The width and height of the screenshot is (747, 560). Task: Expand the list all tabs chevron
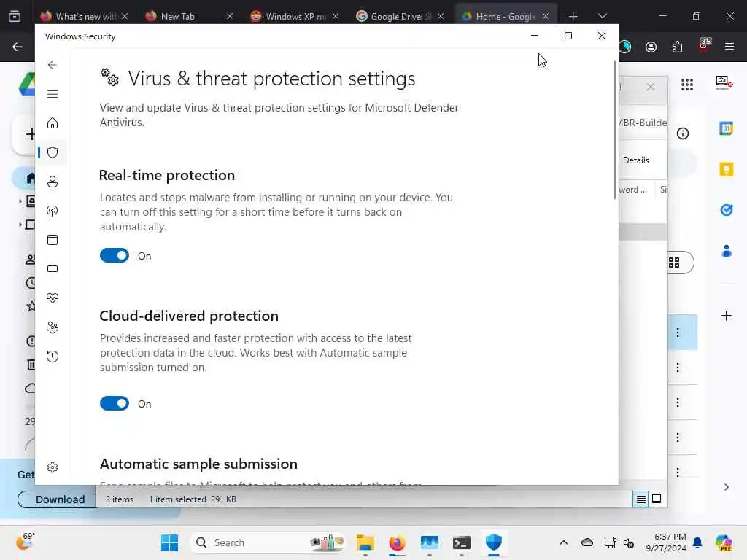coord(602,16)
